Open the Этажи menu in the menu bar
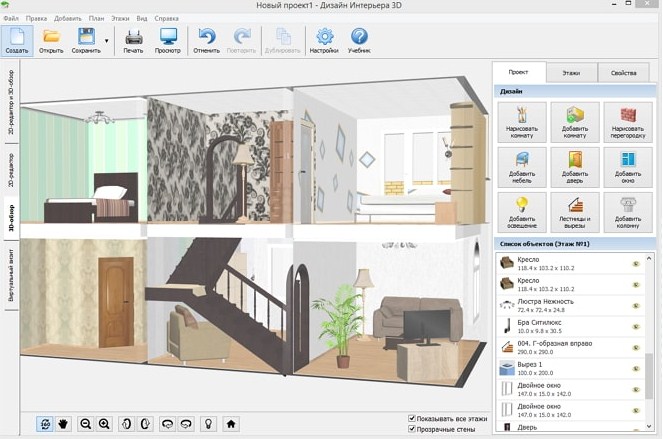Screen dimensions: 663x439 (x=121, y=19)
